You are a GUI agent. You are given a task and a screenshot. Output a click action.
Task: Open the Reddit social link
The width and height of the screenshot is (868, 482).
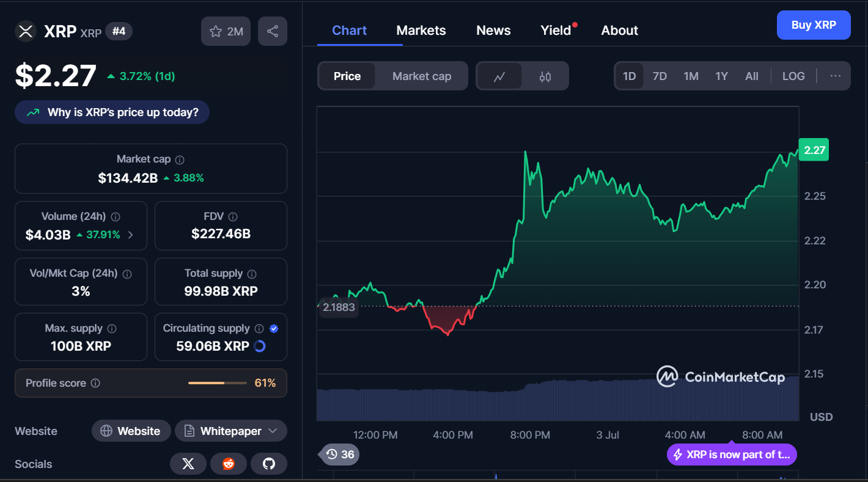point(229,464)
